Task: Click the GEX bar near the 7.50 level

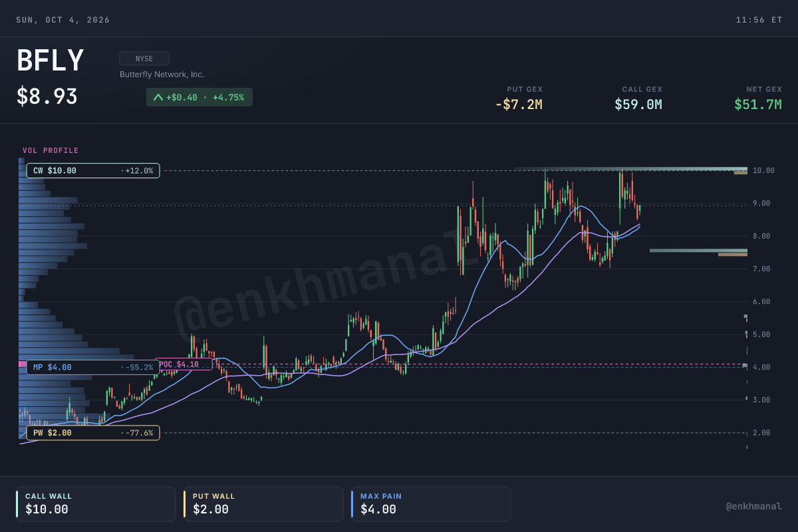Action: [698, 251]
